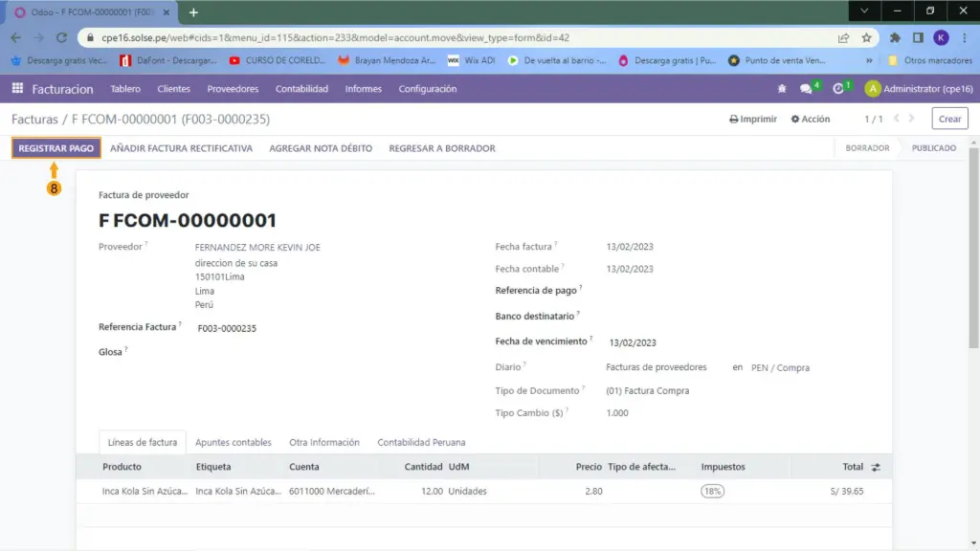The height and width of the screenshot is (551, 980).
Task: Open the Administrator user menu
Action: click(917, 89)
